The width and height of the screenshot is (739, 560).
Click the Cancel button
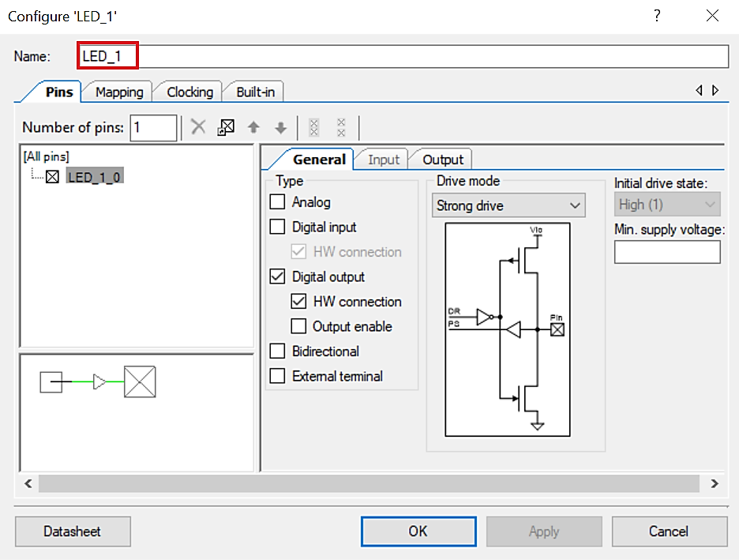coord(670,532)
